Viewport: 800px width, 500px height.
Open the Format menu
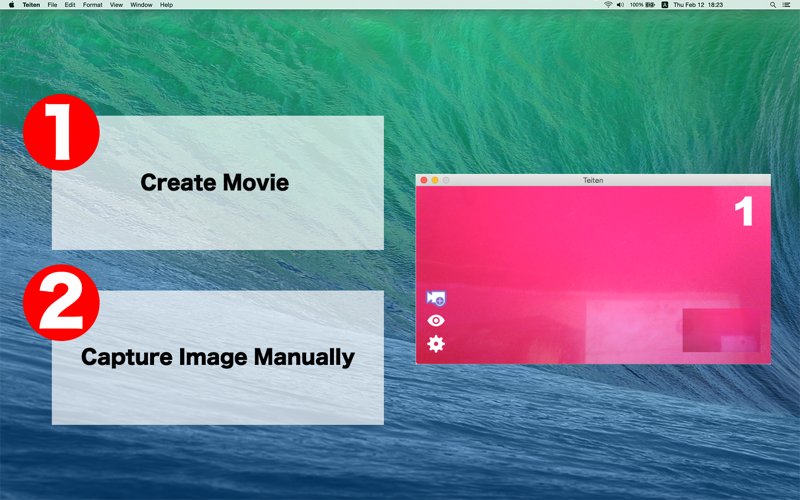pyautogui.click(x=92, y=5)
